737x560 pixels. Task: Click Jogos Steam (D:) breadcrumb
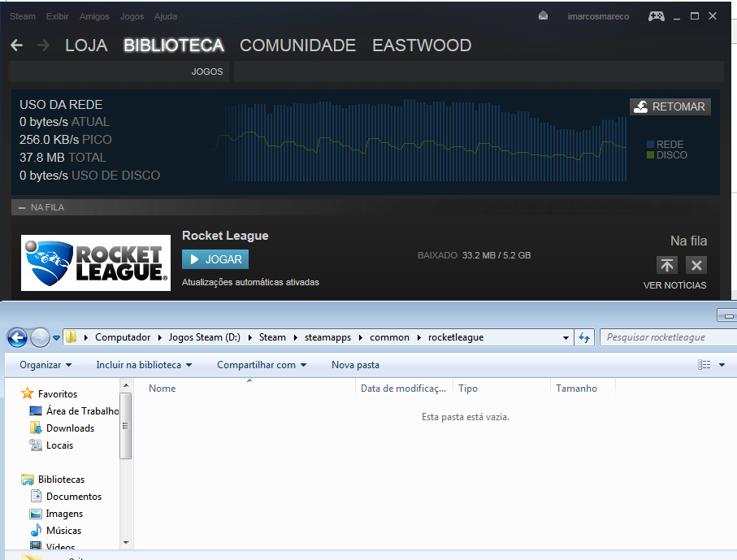tap(205, 337)
